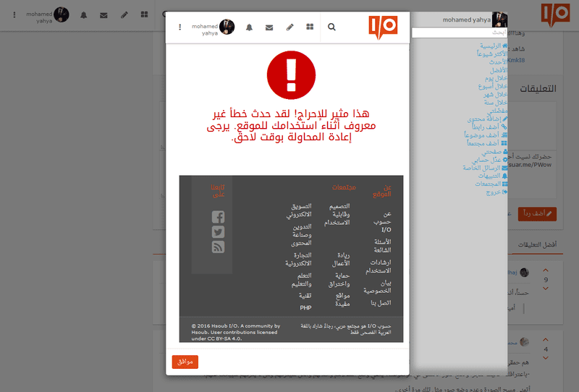Open the RSS feed icon in the footer
The width and height of the screenshot is (579, 392).
219,247
